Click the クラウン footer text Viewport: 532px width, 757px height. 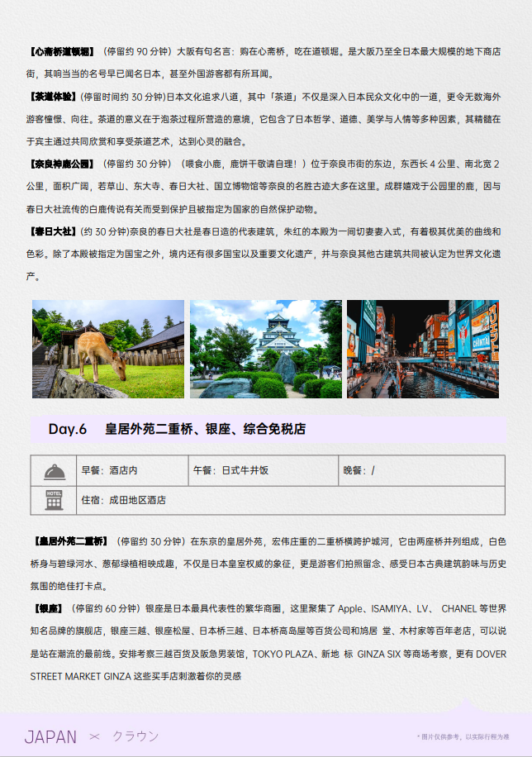click(x=135, y=736)
